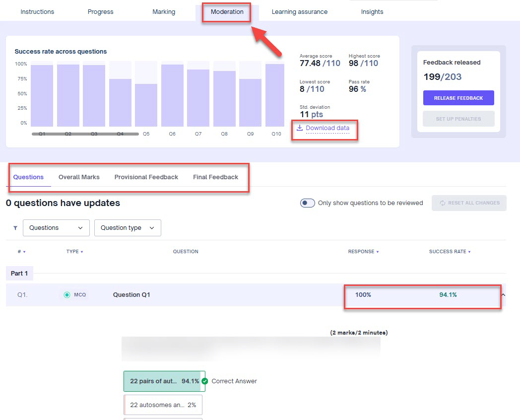The image size is (520, 420).
Task: Select the Moderation tab
Action: click(x=227, y=12)
